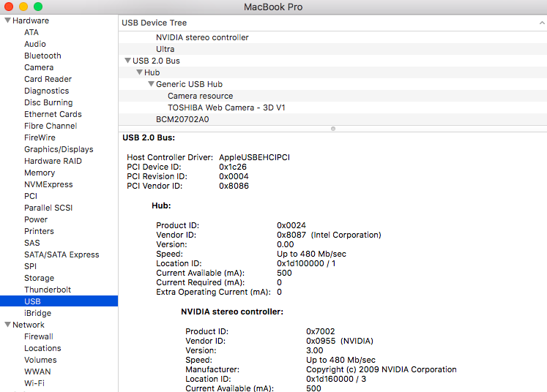Collapse the Network section triangle
Image resolution: width=547 pixels, height=392 pixels.
(7, 325)
